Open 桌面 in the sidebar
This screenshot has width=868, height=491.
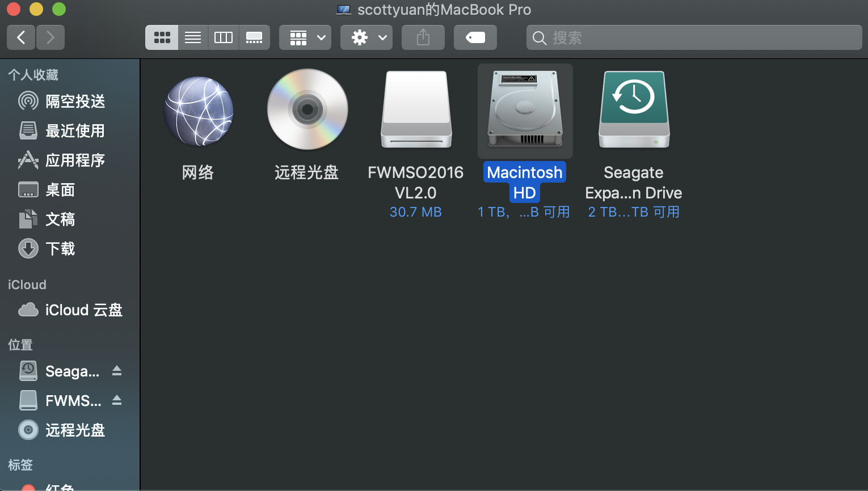(70, 190)
